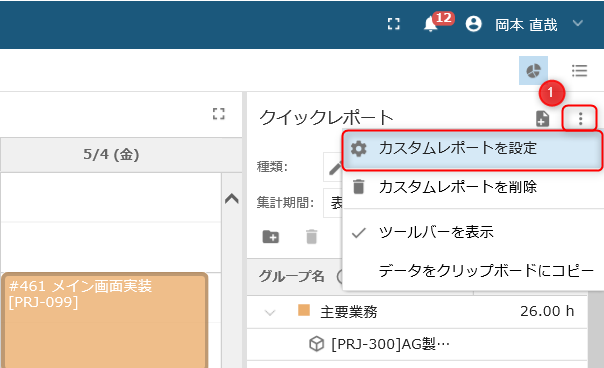Choose データをクリップボードにコピー option
The image size is (604, 368).
(x=473, y=271)
